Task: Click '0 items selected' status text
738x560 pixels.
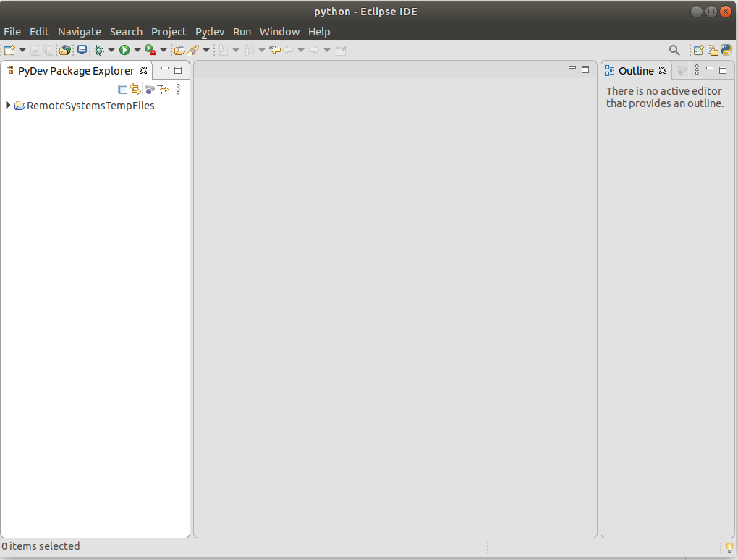Action: pos(41,546)
